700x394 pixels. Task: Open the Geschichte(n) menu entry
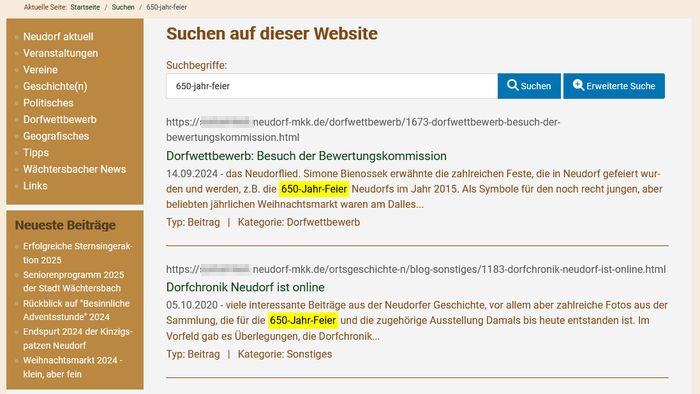(x=55, y=86)
